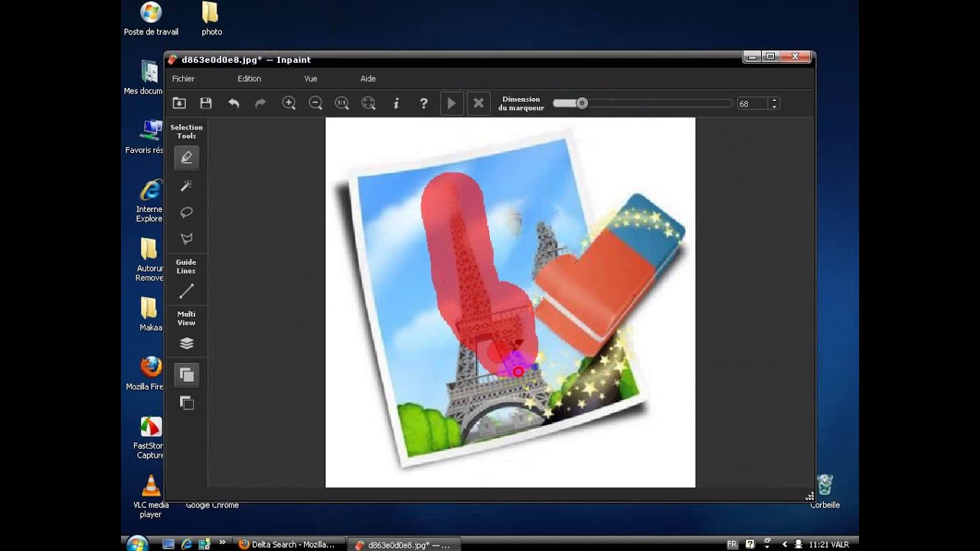This screenshot has height=551, width=980.
Task: Select the Corbeille recycle bin icon
Action: pos(825,491)
